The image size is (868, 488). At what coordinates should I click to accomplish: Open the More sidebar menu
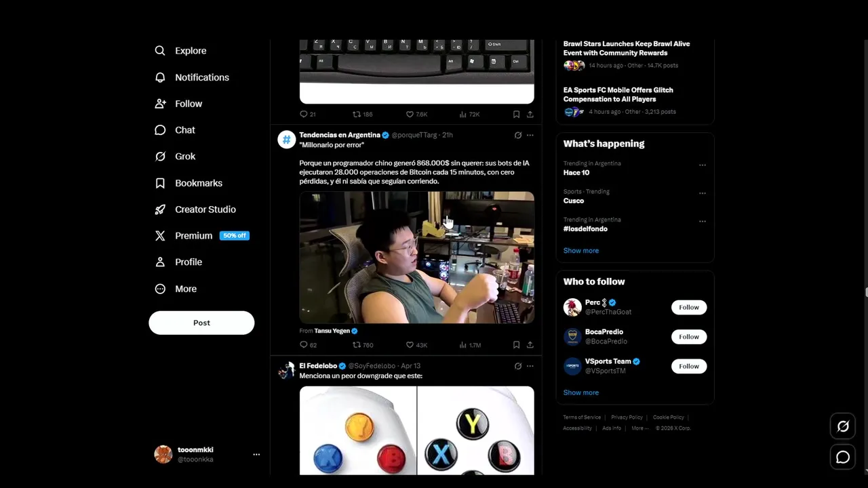point(176,289)
